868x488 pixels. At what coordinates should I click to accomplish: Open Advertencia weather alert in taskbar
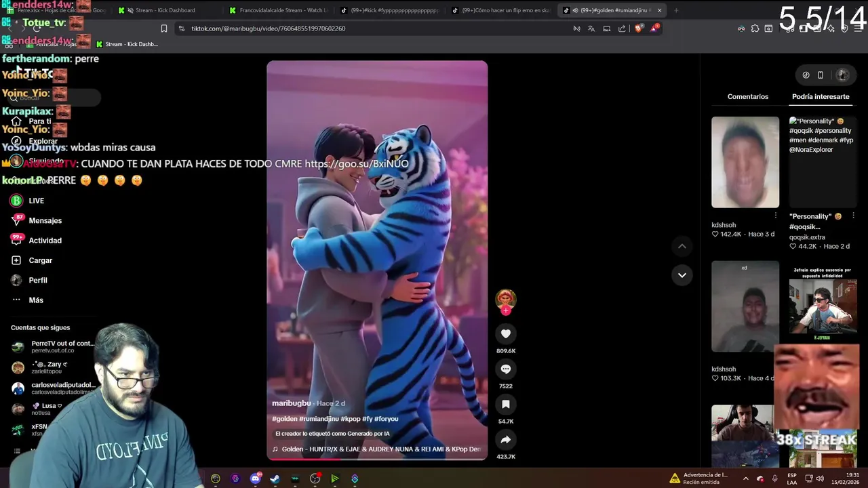coord(698,479)
